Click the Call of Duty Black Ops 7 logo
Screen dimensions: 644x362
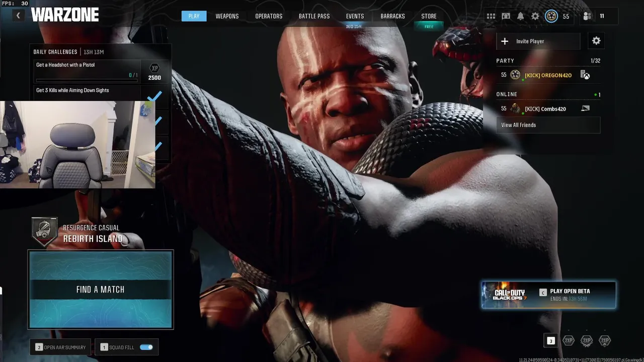(x=510, y=295)
